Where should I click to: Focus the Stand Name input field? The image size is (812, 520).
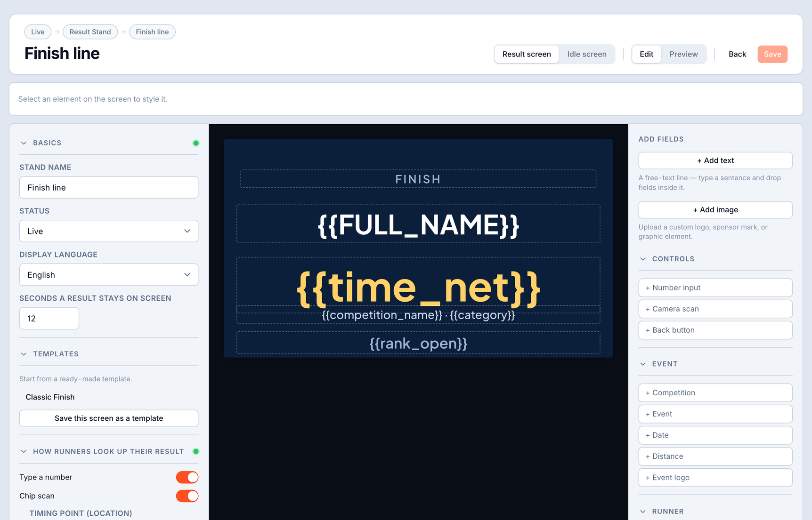[x=109, y=187]
